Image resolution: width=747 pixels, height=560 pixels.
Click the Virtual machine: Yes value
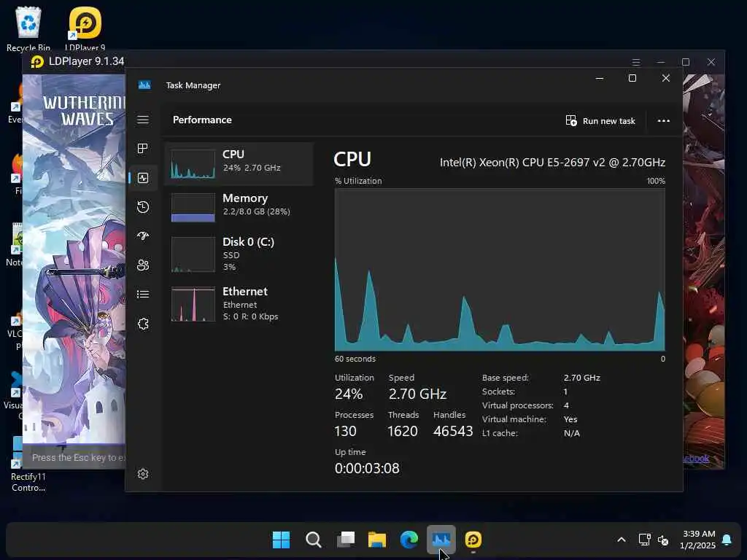click(570, 419)
